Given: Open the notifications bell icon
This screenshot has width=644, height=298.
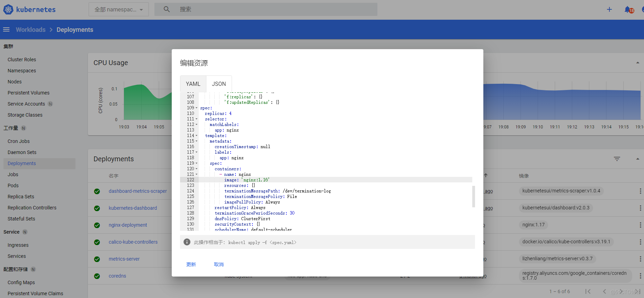Looking at the screenshot, I should [628, 10].
